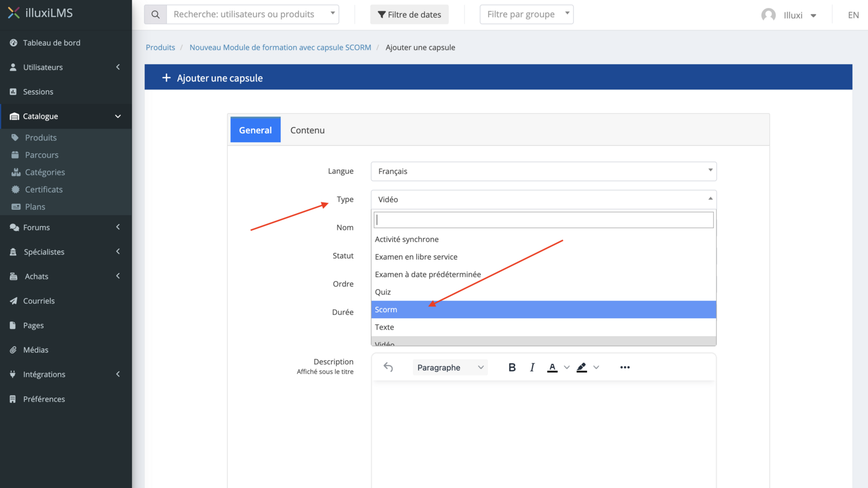Toggle italic formatting
868x488 pixels.
(532, 367)
